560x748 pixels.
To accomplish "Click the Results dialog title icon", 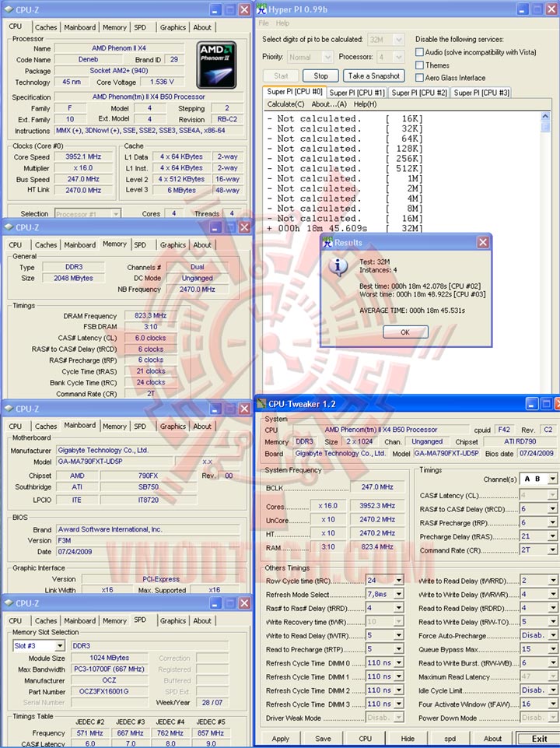I will pyautogui.click(x=328, y=242).
